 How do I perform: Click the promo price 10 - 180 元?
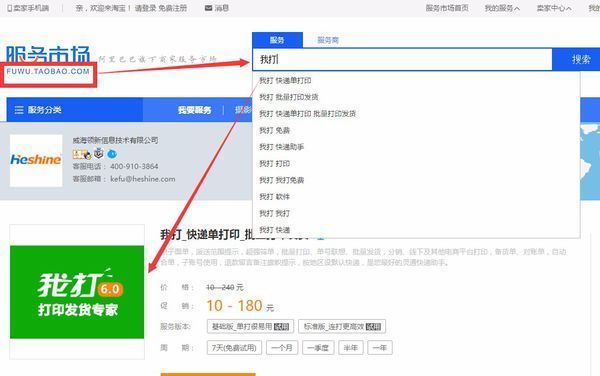[x=240, y=306]
